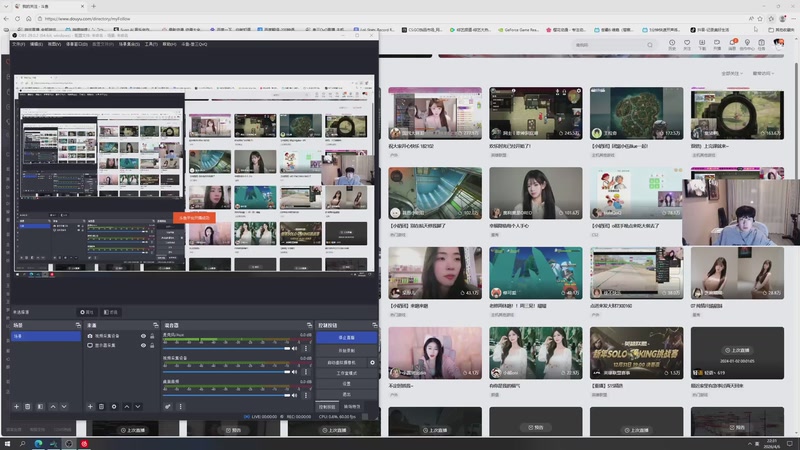Viewport: 800px width, 450px height.
Task: Click the 属性 properties button above Scenes
Action: click(86, 312)
